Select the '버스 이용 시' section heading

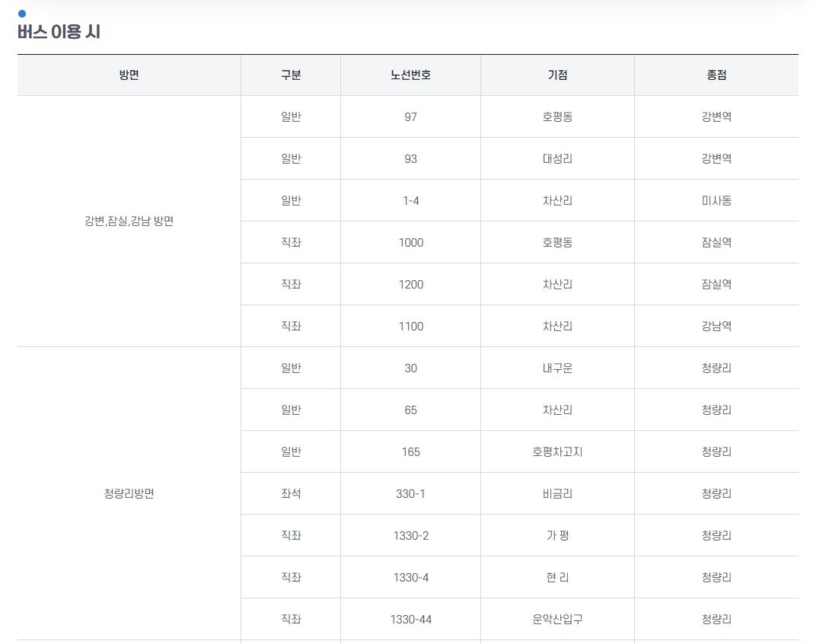tap(59, 33)
